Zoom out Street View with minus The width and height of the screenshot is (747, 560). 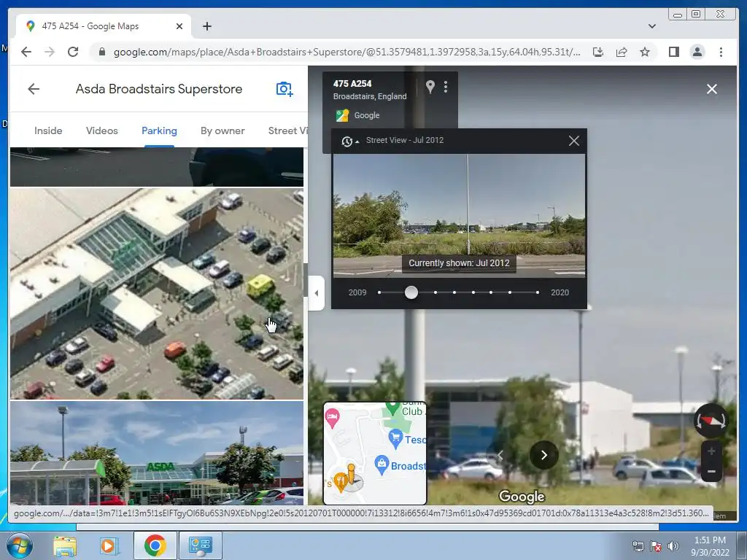(711, 472)
